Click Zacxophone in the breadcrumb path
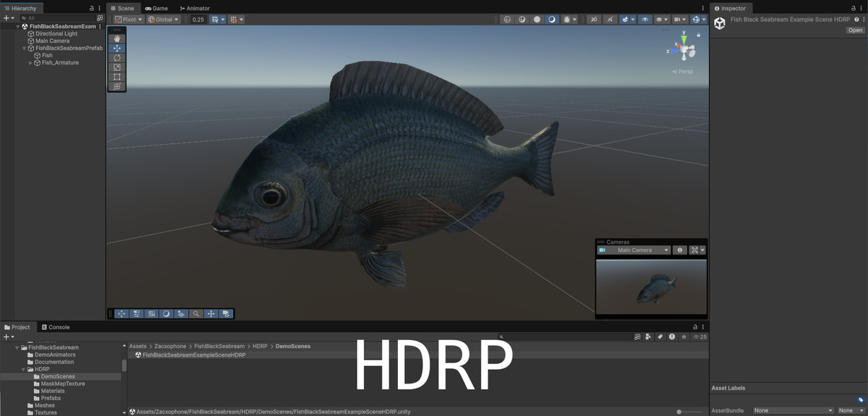Image resolution: width=868 pixels, height=416 pixels. pyautogui.click(x=169, y=347)
